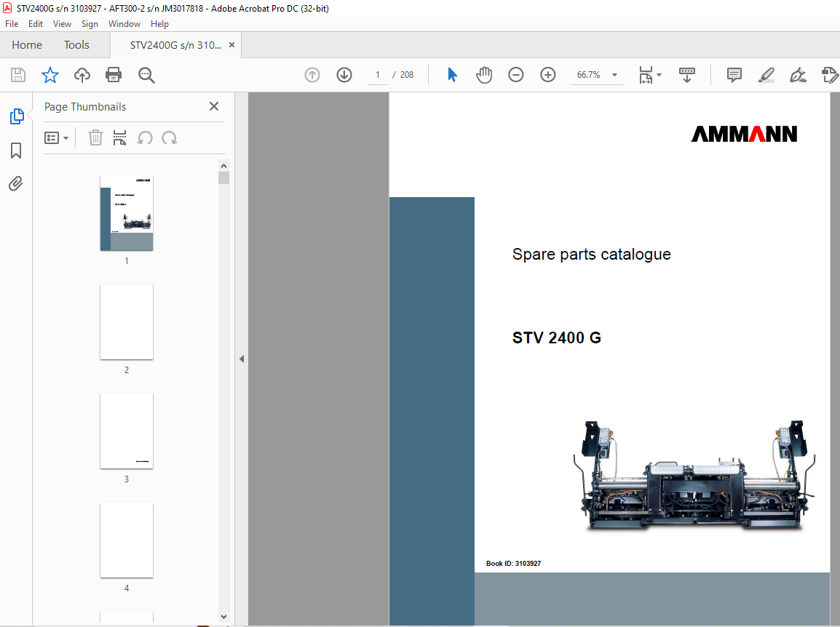Select page 4 thumbnail
Viewport: 840px width, 627px height.
tap(127, 540)
